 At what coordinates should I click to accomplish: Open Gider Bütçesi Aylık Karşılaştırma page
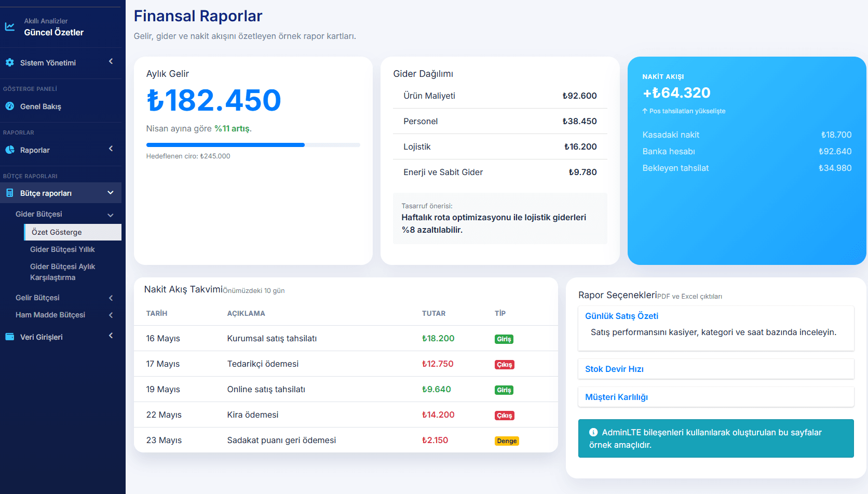(x=62, y=272)
